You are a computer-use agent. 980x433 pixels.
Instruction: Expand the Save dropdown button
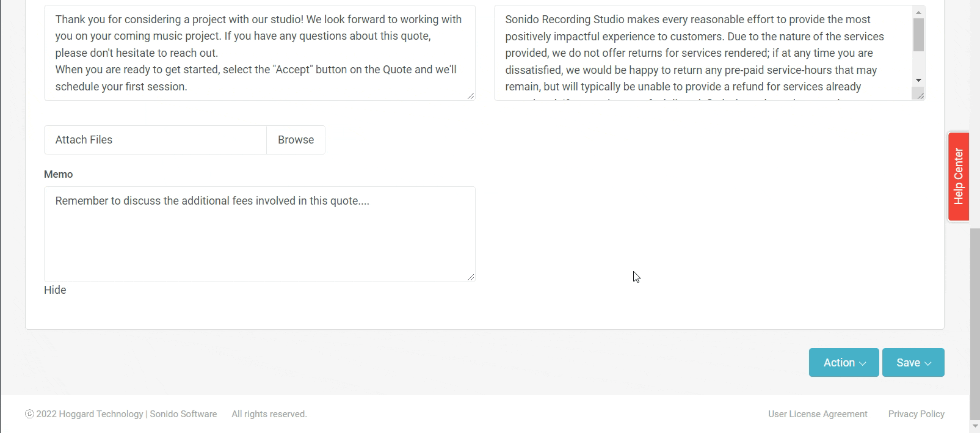[913, 363]
